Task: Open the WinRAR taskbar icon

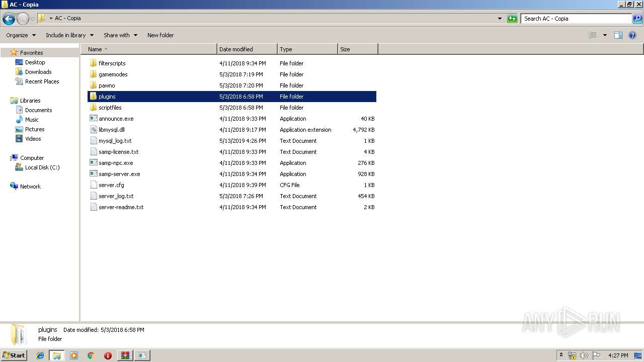Action: click(x=125, y=355)
